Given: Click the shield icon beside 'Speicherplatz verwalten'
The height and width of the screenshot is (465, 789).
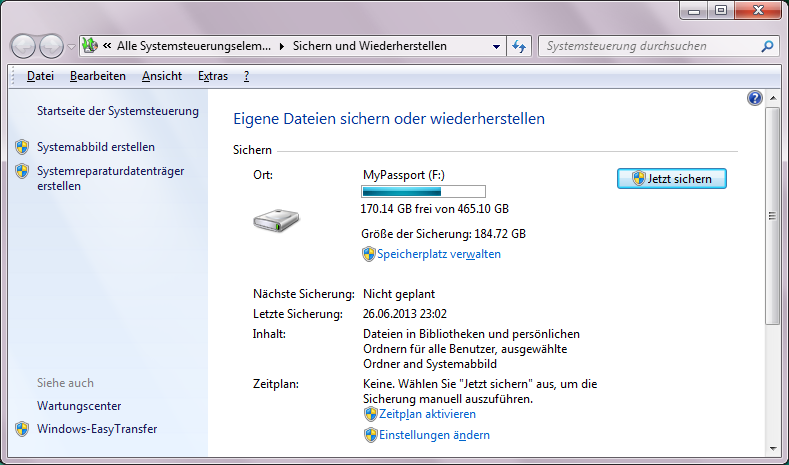Looking at the screenshot, I should point(369,254).
